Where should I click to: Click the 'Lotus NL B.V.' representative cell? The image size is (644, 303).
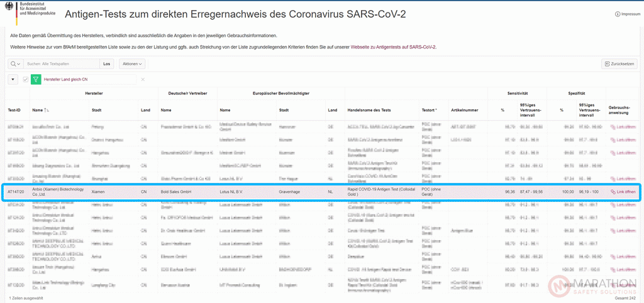233,192
